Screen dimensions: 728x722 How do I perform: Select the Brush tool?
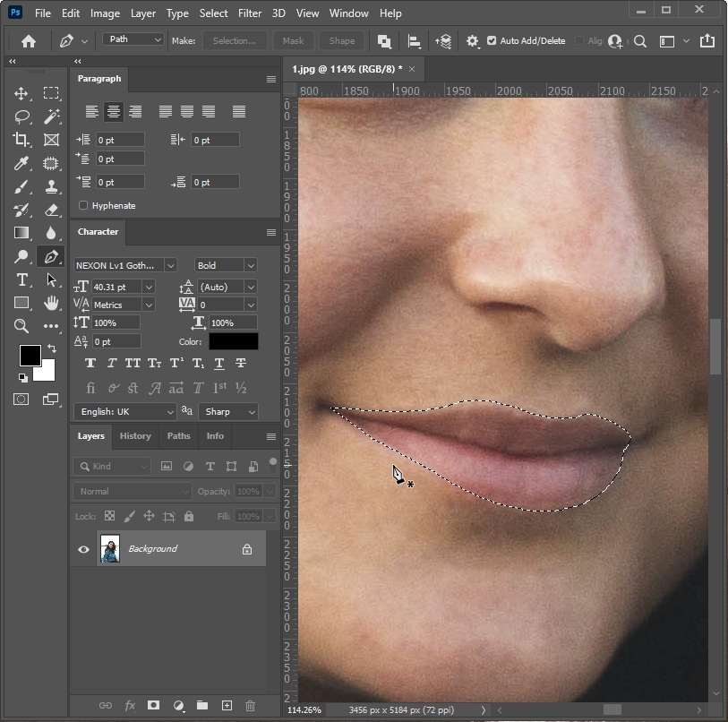(21, 186)
